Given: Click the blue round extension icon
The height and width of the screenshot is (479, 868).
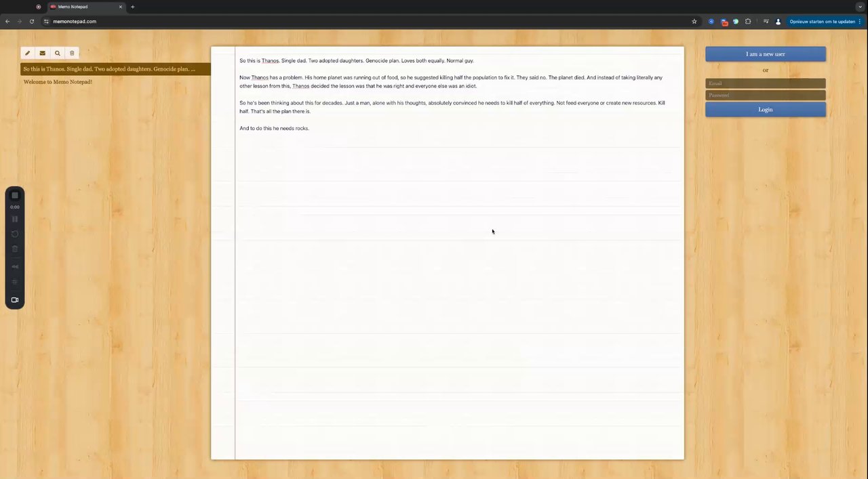Looking at the screenshot, I should coord(711,22).
